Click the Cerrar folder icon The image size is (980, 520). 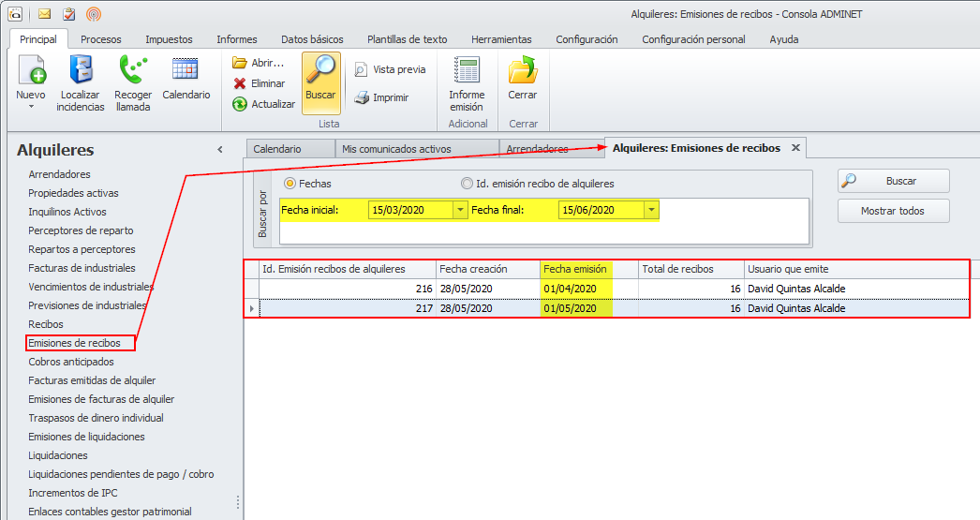pos(522,71)
